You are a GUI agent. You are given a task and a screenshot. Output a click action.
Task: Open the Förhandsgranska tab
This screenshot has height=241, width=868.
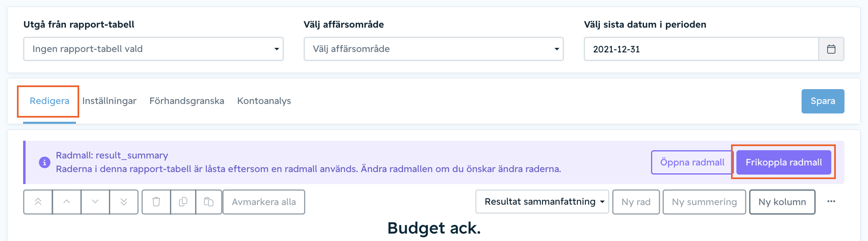point(187,101)
